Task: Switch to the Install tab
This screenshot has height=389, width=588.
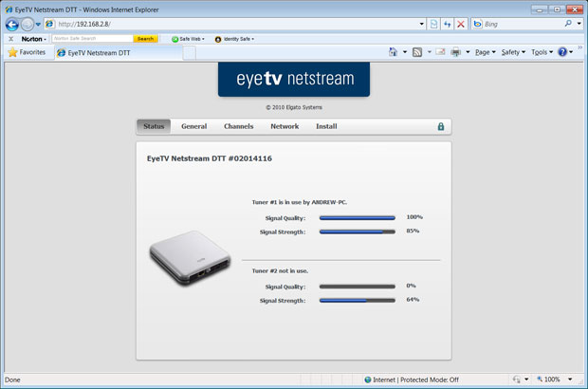Action: pos(326,126)
